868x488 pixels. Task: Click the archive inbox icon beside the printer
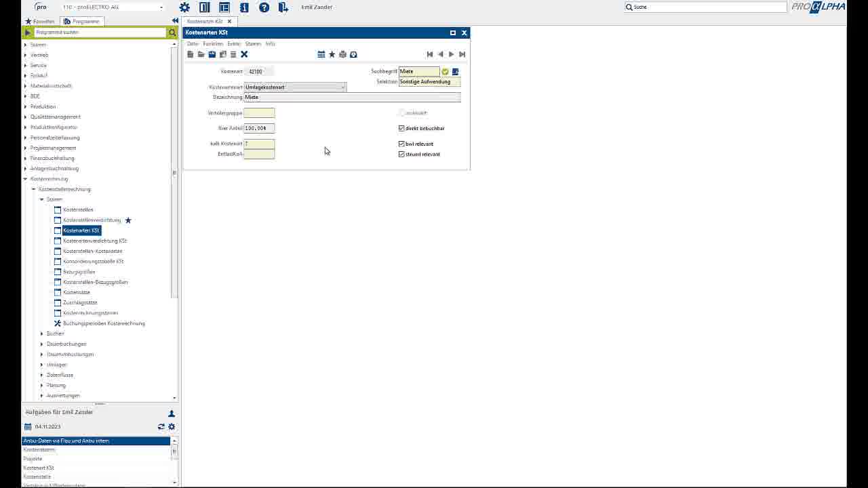[x=353, y=54]
